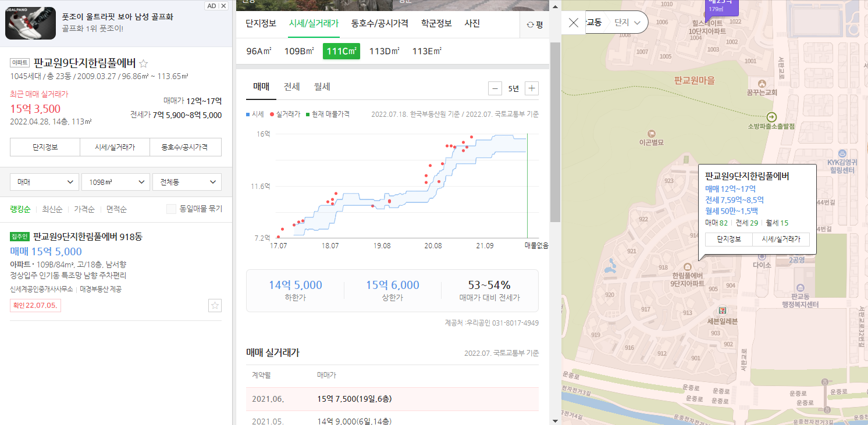
Task: Click the 교동 breadcrumb on map bar
Action: coord(593,23)
